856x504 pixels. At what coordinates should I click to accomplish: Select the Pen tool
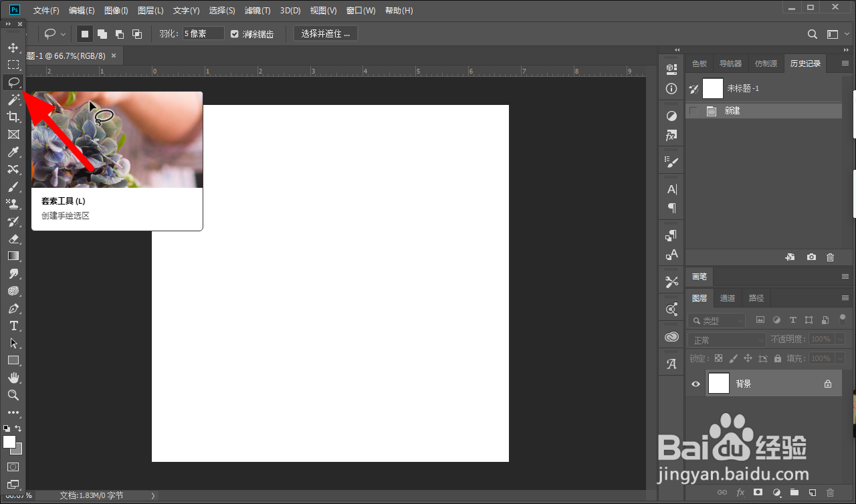pos(13,309)
